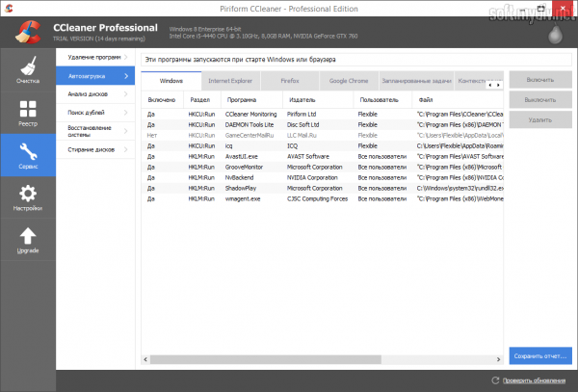578x392 pixels.
Task: Select the NvBackend entry
Action: (x=322, y=177)
